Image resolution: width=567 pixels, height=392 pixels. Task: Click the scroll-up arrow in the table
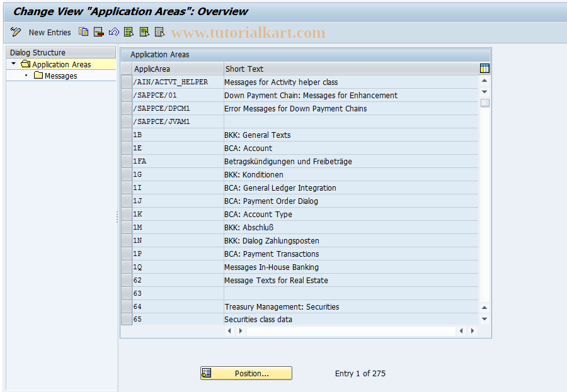484,80
